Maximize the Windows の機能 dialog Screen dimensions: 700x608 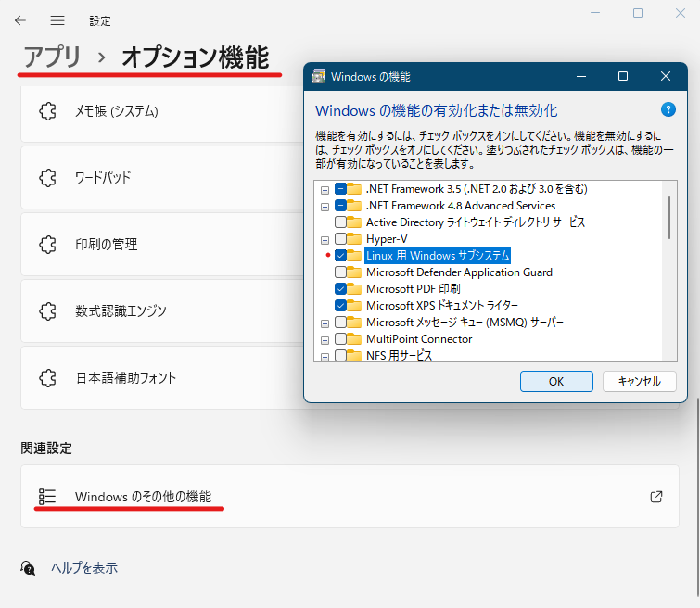[x=623, y=76]
